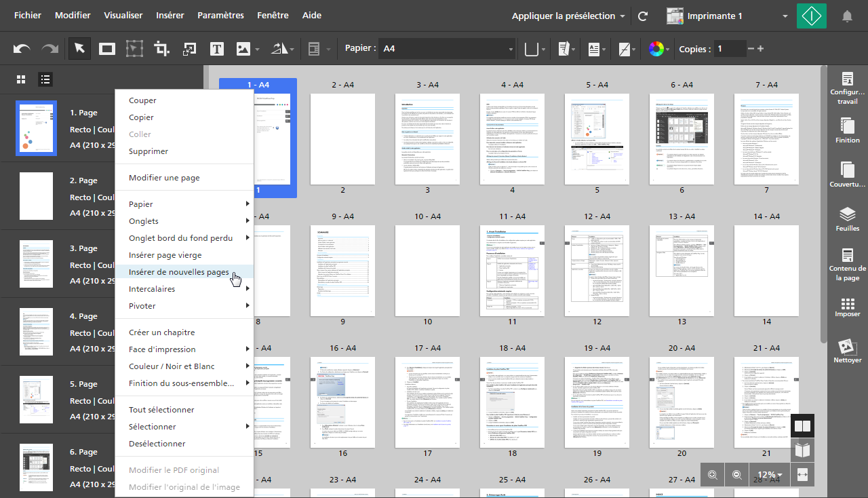Open the Insérer menu
868x498 pixels.
[170, 16]
